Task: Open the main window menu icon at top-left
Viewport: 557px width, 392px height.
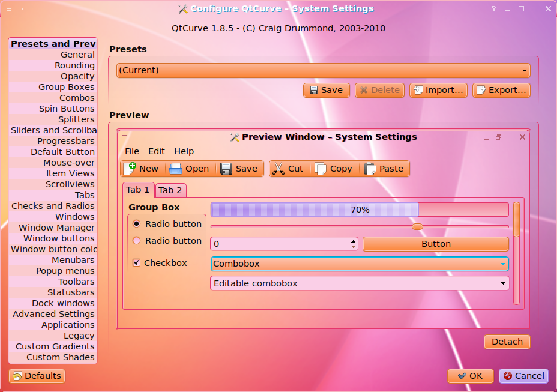Action: (x=9, y=8)
